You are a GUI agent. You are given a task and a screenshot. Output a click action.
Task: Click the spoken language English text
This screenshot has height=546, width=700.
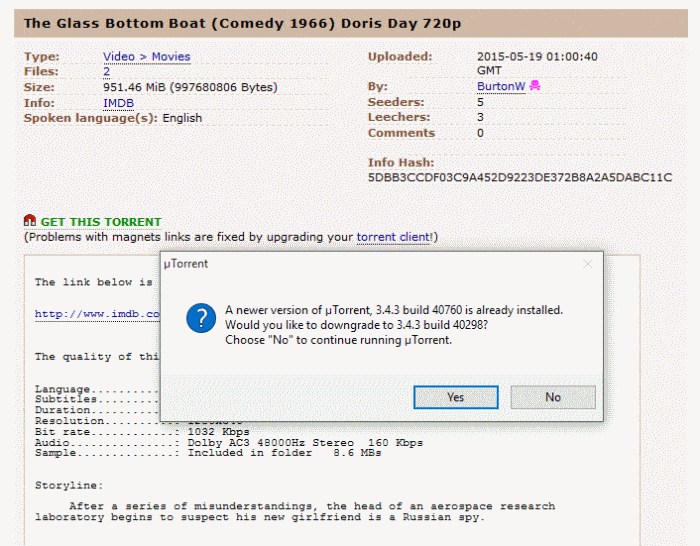[182, 118]
